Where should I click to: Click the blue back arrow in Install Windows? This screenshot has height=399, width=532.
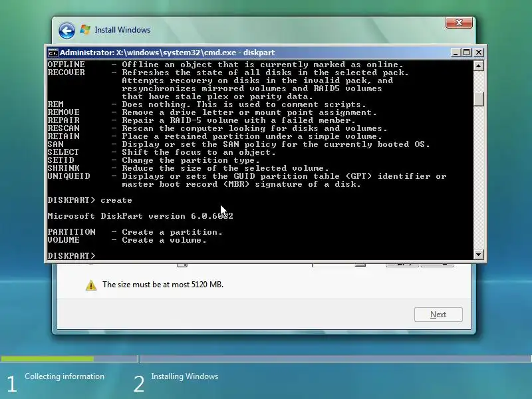point(66,31)
